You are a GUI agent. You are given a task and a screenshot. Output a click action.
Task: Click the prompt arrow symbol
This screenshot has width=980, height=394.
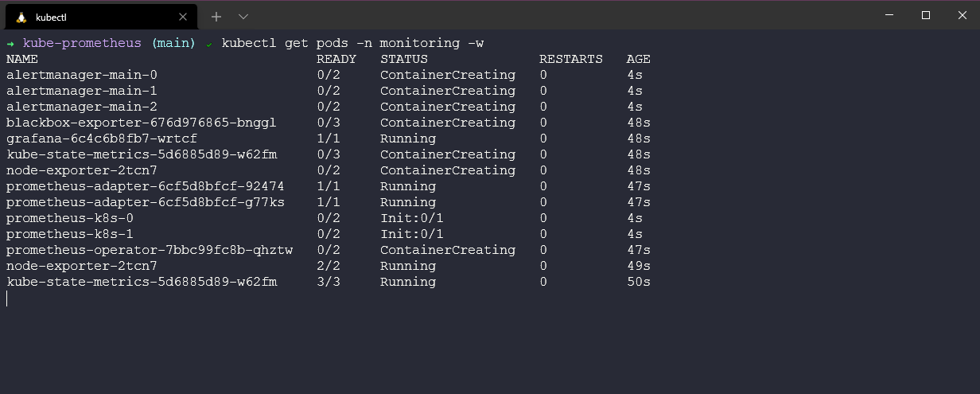click(x=10, y=43)
